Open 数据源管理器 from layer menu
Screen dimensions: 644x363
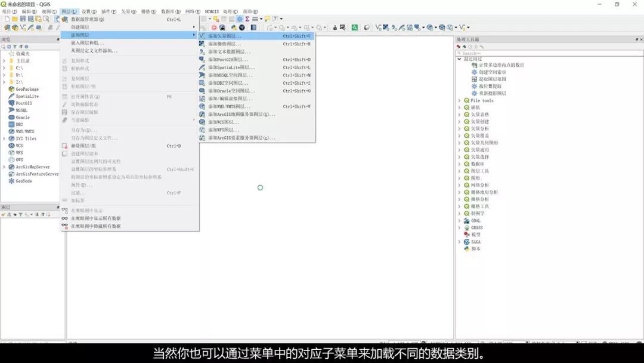click(x=130, y=19)
